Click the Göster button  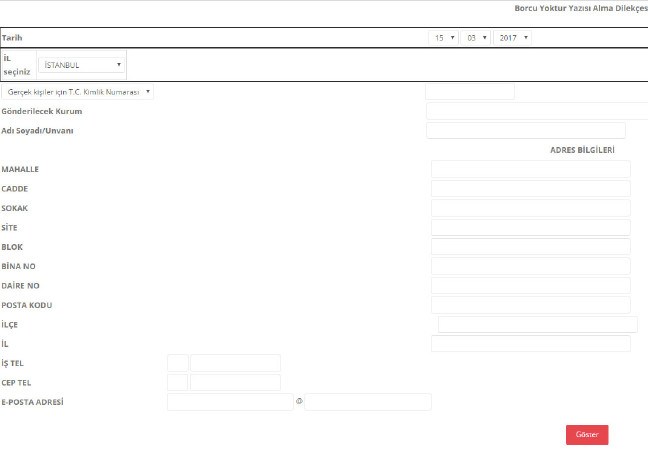coord(587,434)
